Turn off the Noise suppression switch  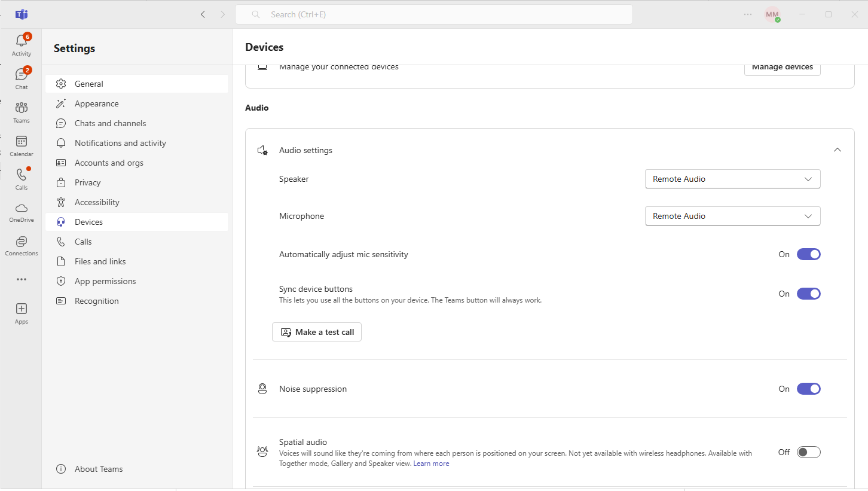(808, 389)
